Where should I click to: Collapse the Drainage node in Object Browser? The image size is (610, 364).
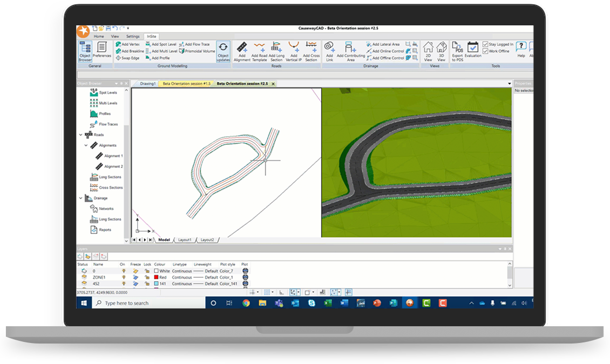[82, 198]
